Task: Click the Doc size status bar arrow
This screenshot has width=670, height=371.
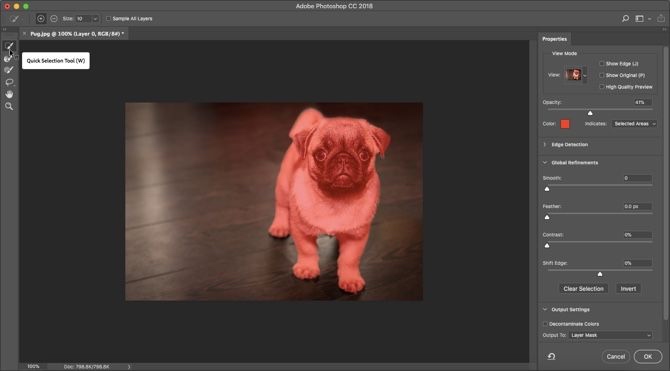Action: click(129, 367)
